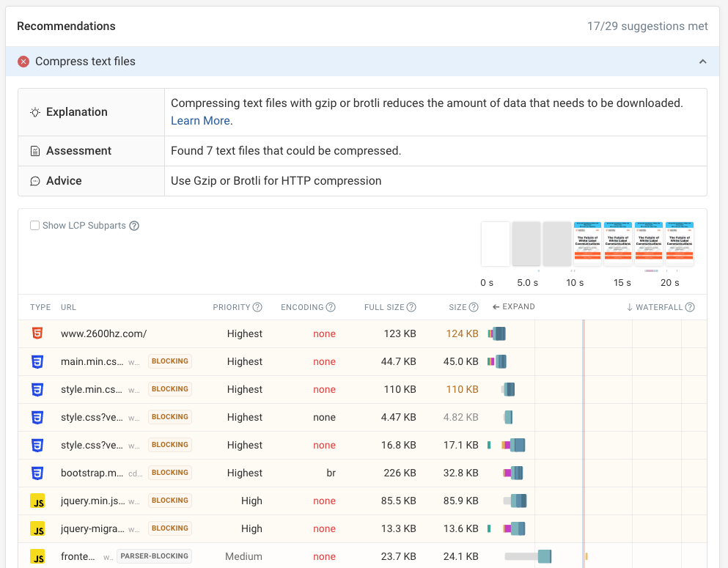
Task: Click the JS icon for jquery.min.js row
Action: click(x=37, y=501)
